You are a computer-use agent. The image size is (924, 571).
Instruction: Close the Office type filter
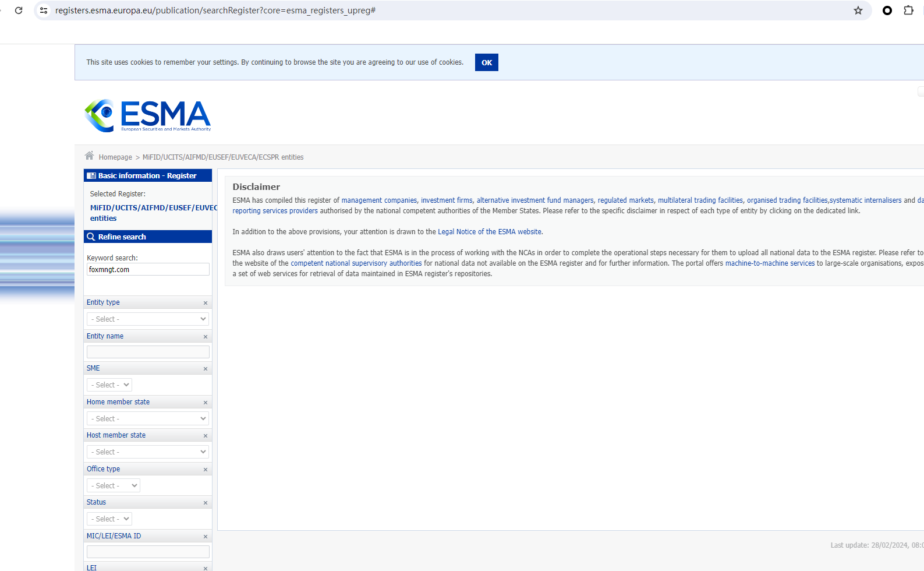click(205, 470)
